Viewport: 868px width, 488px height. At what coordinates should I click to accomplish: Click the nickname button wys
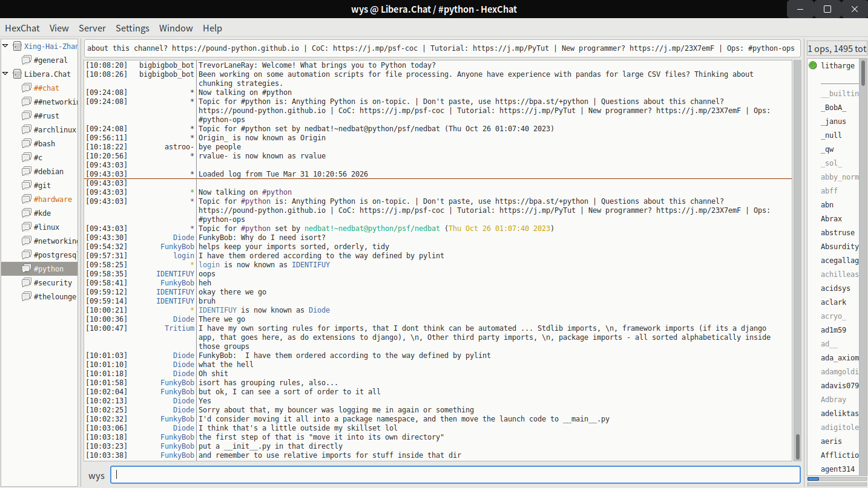96,475
